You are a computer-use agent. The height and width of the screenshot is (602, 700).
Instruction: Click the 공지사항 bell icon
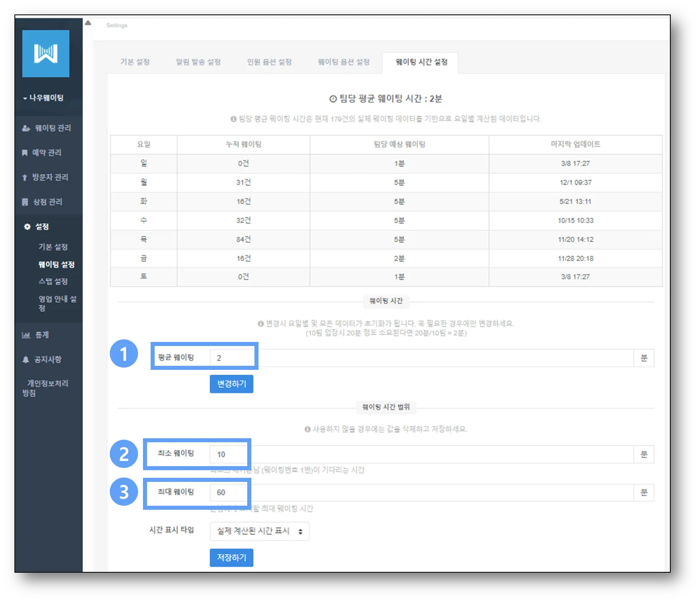coord(26,359)
